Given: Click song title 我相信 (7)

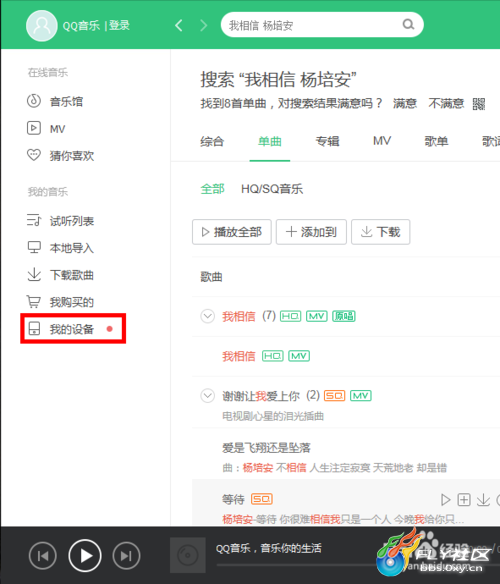Looking at the screenshot, I should [x=239, y=316].
